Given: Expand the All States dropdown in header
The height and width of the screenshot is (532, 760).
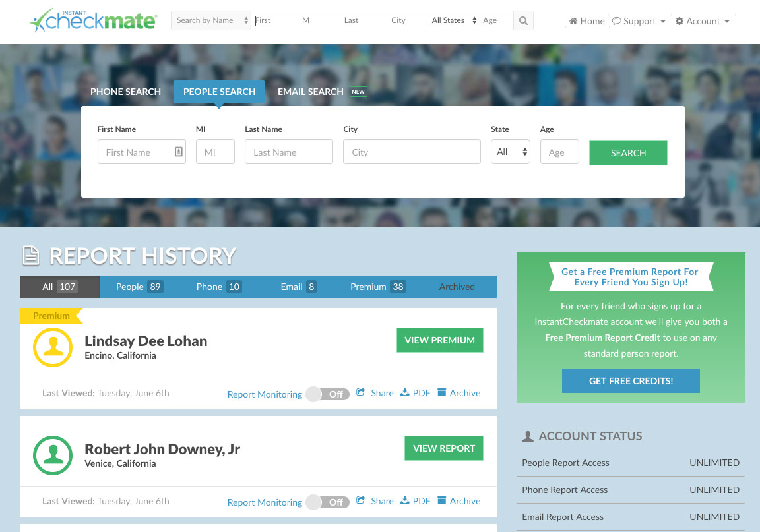Looking at the screenshot, I should 453,20.
